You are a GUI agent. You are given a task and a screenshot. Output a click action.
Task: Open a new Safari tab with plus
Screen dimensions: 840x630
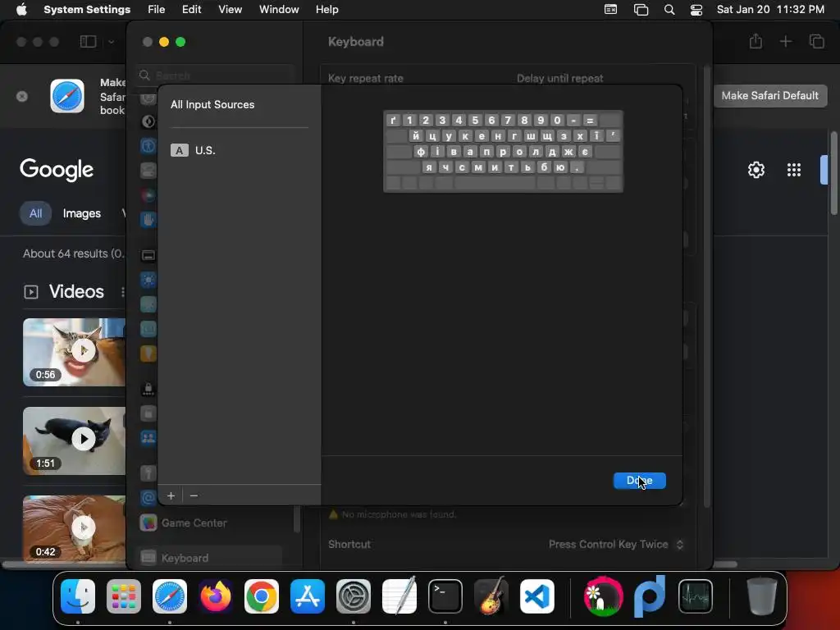click(785, 41)
